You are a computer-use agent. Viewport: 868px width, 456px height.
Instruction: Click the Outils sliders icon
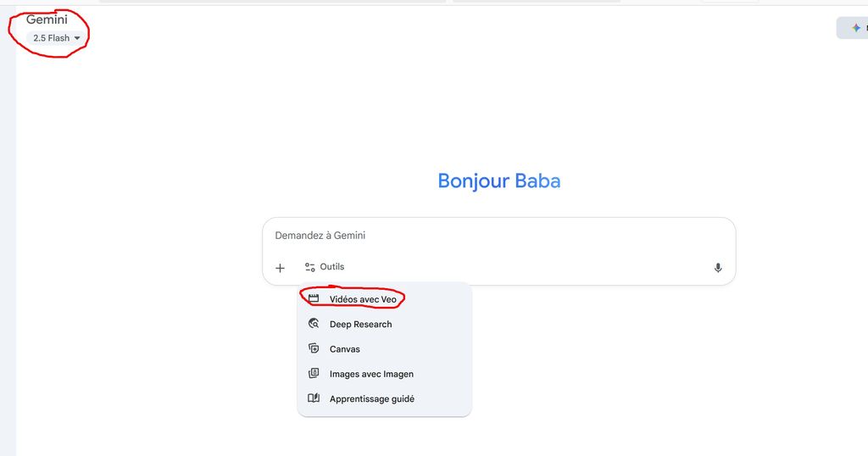tap(310, 267)
